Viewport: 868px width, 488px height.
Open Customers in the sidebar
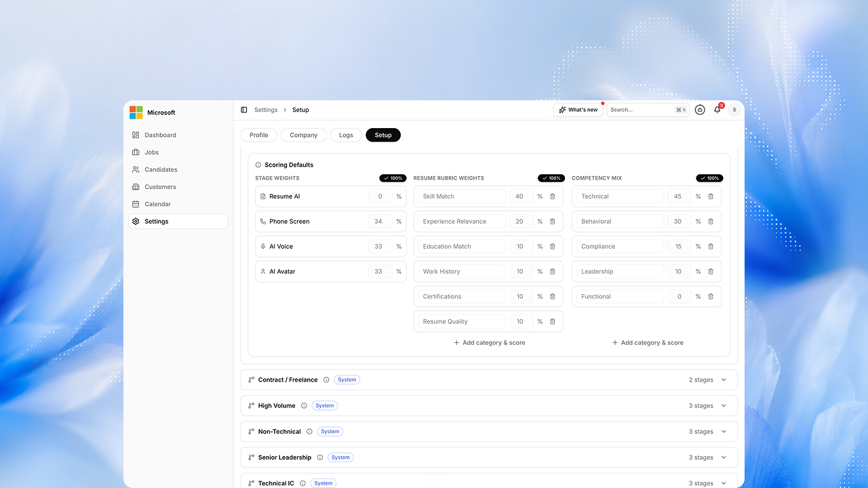click(x=178, y=187)
